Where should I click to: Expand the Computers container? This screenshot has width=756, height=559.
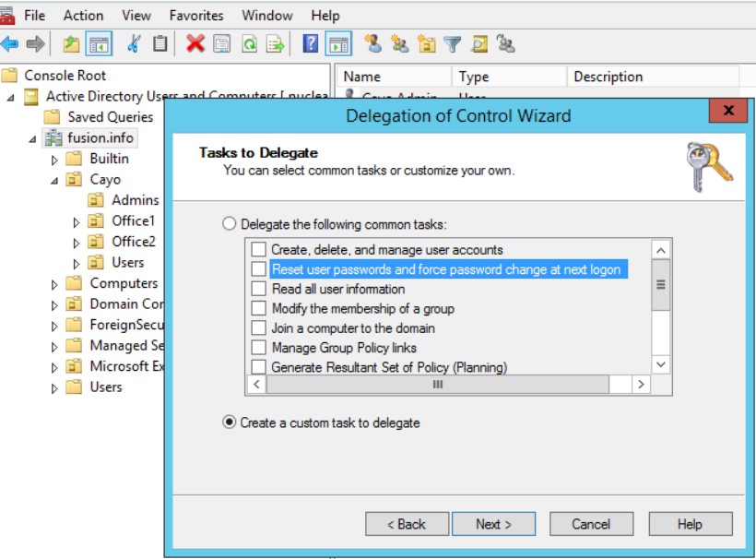pyautogui.click(x=54, y=284)
